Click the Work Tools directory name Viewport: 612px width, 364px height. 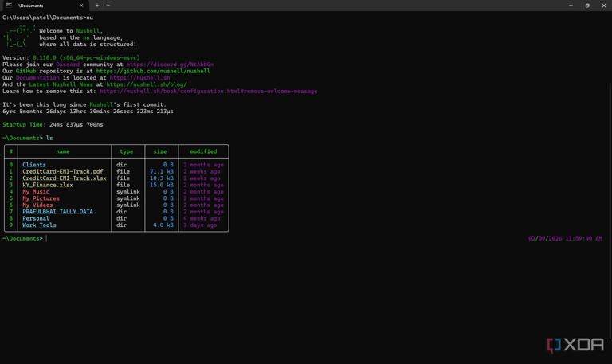[x=39, y=225]
